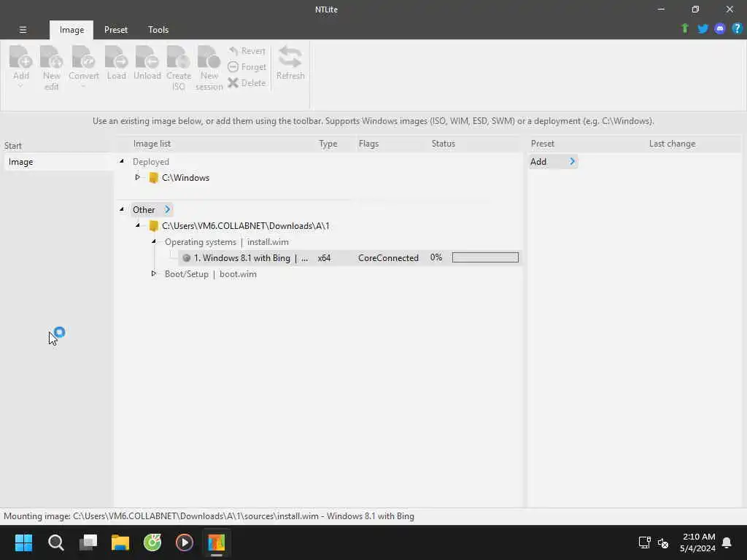The height and width of the screenshot is (560, 747).
Task: Open the notification bell
Action: tap(727, 542)
